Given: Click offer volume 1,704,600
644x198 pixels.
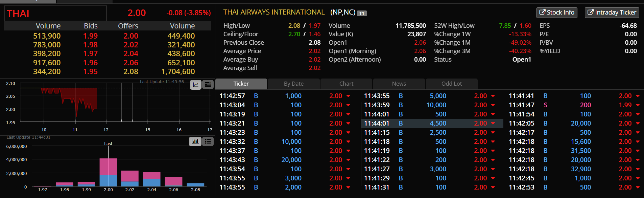Looking at the screenshot, I should coord(178,71).
